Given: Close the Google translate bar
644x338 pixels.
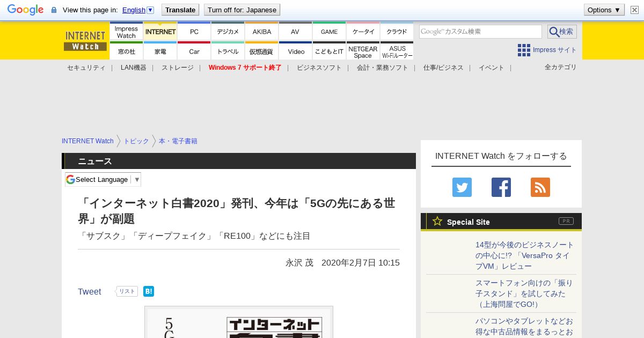Looking at the screenshot, I should (x=634, y=10).
